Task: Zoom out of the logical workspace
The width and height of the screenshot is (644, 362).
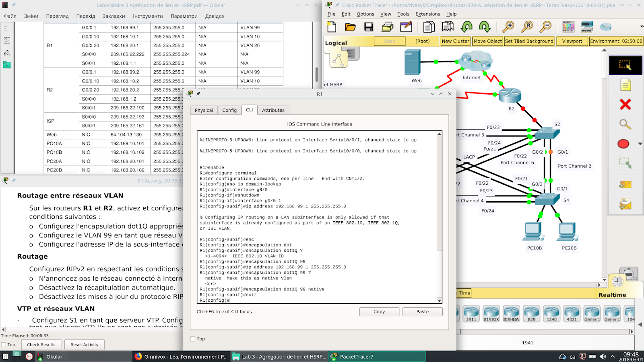Action: pyautogui.click(x=545, y=27)
